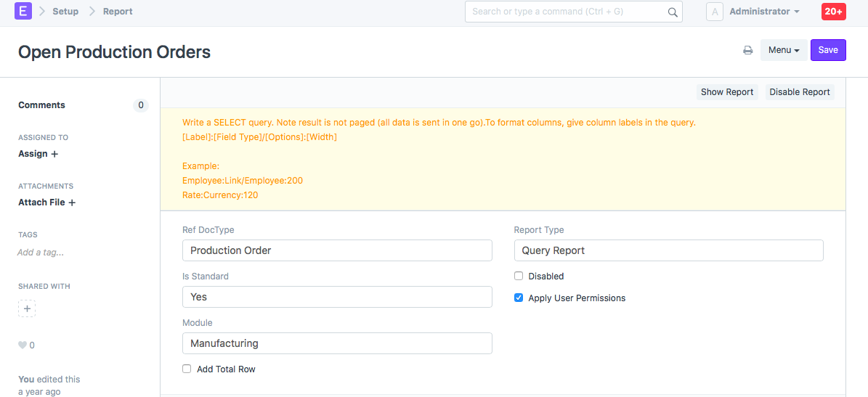Go to Report in breadcrumb
The image size is (868, 397).
coord(118,12)
